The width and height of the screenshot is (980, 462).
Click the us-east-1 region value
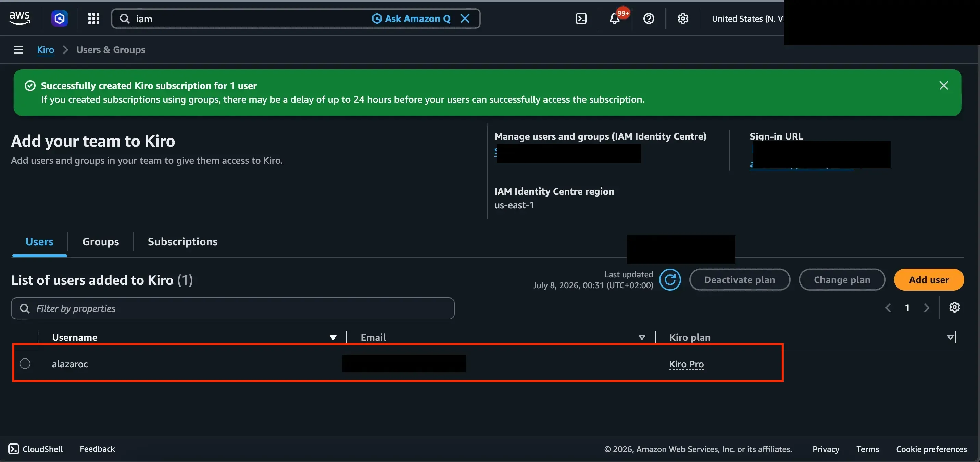coord(514,205)
